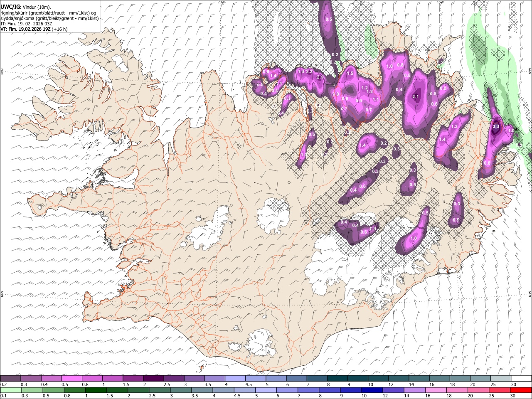Click the '2.3' precipitation value label on the map
Viewport: 532px width, 399px height.
tap(309, 72)
